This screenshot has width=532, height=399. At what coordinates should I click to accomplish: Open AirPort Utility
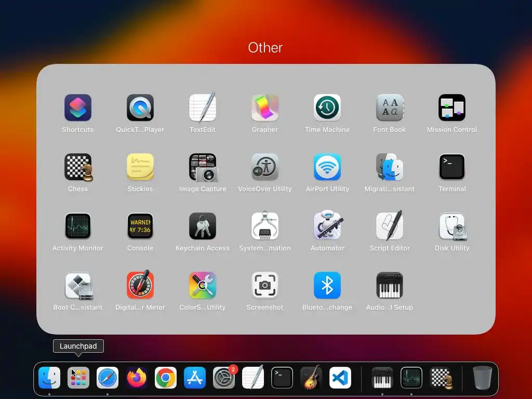327,167
